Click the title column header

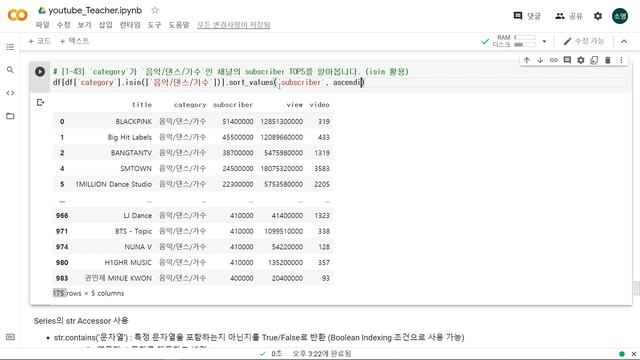(142, 105)
